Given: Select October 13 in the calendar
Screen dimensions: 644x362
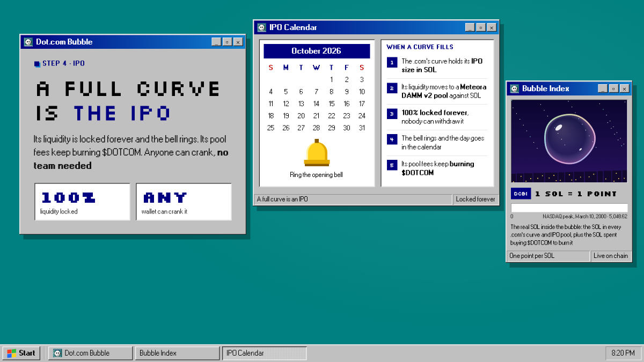Looking at the screenshot, I should (301, 104).
